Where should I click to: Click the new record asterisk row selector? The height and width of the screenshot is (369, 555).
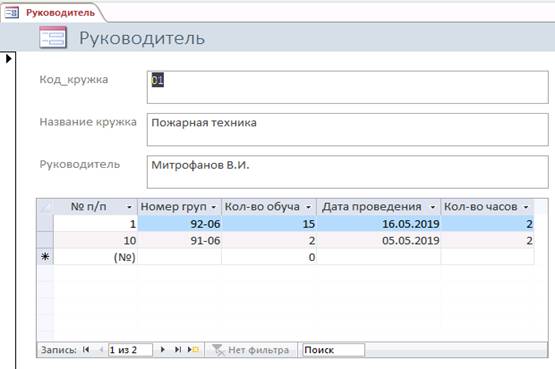[x=45, y=257]
